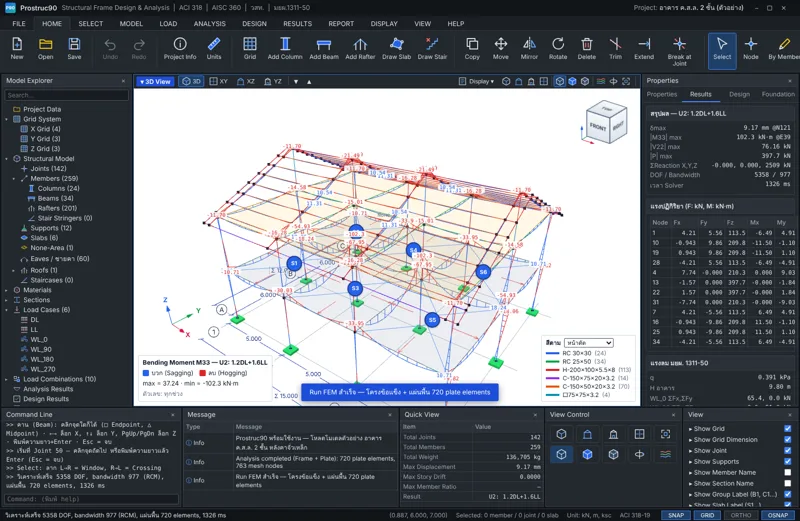Collapse the Grid System tree node

point(7,119)
